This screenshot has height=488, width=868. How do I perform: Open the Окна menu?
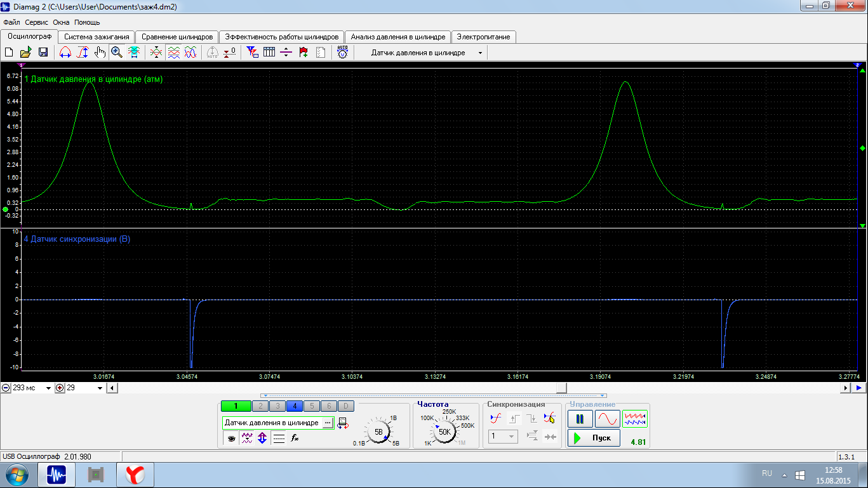coord(61,22)
